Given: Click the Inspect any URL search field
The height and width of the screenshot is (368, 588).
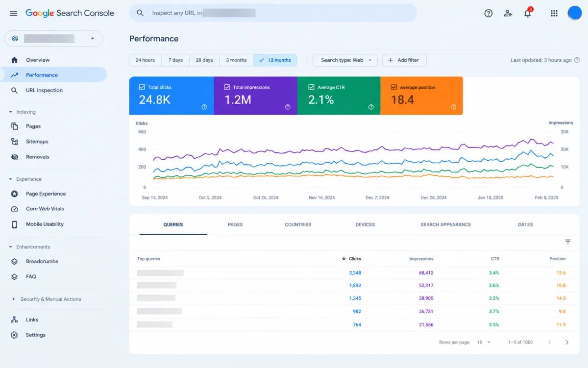Looking at the screenshot, I should tap(273, 13).
